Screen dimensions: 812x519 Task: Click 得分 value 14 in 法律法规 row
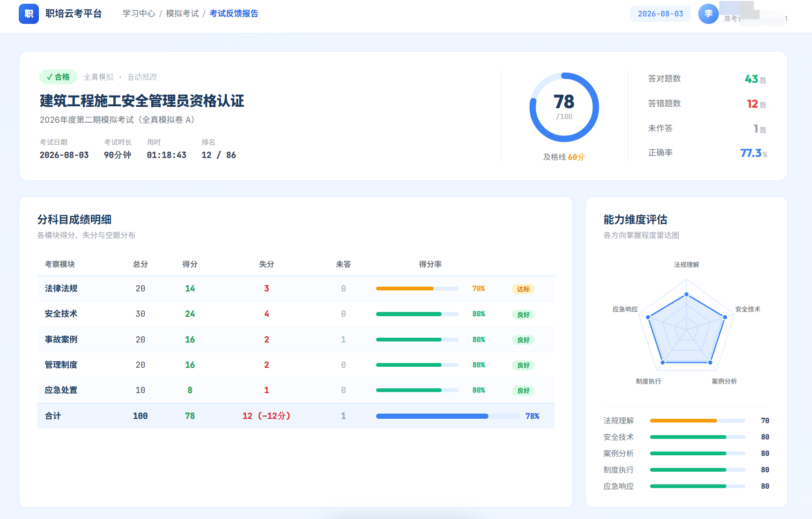[x=190, y=289]
